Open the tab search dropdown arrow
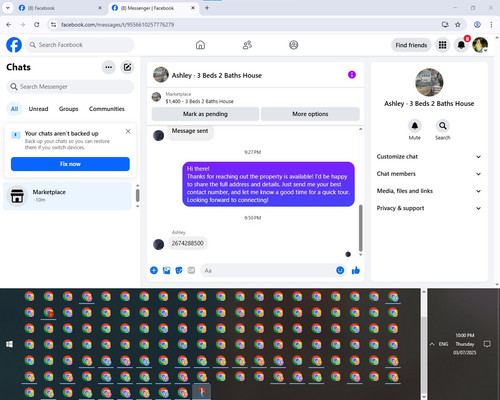Screen dimensions: 500x400 click(8, 8)
